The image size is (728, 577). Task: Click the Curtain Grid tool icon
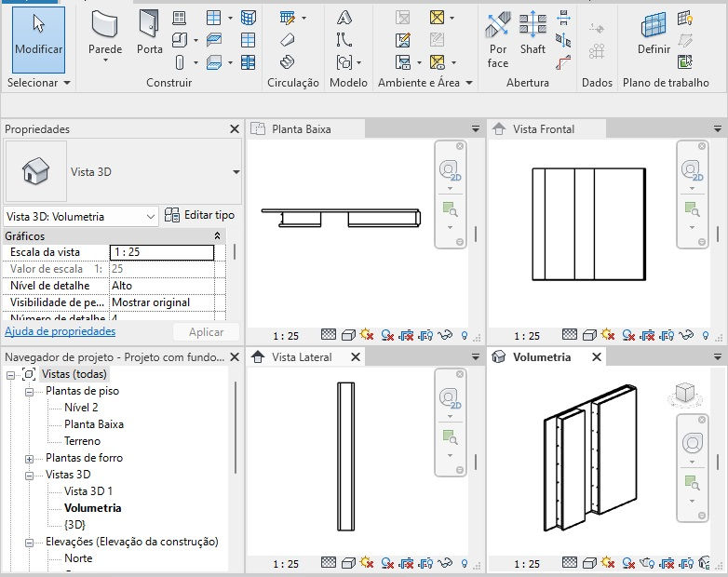[249, 40]
